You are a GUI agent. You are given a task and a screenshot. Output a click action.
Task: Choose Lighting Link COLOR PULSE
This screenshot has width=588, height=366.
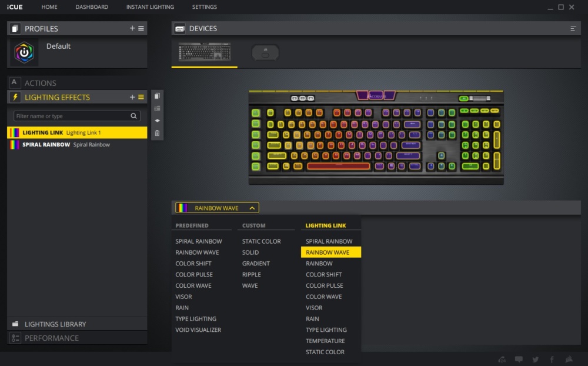[325, 285]
